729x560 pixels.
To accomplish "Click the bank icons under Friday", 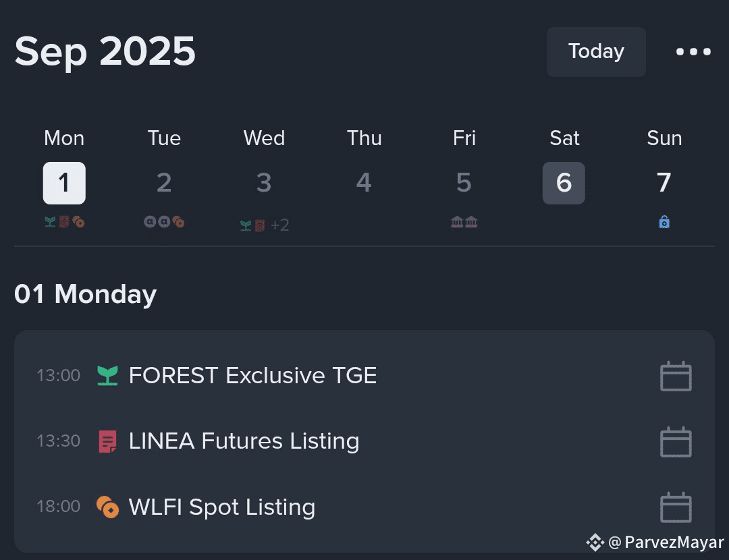I will pos(464,222).
